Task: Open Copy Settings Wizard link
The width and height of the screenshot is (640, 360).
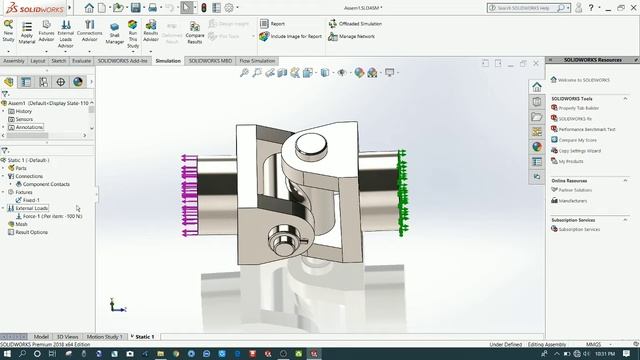Action: pos(580,151)
